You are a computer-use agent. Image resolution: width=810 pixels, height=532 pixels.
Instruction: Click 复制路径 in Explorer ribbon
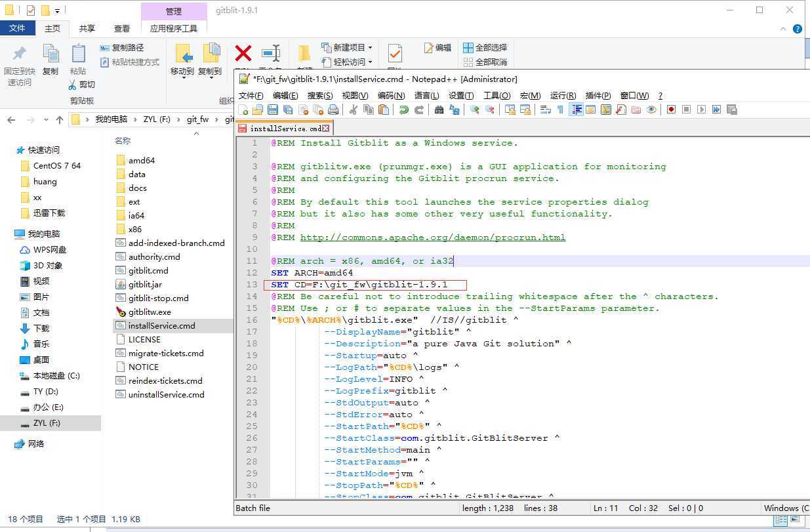coord(122,48)
